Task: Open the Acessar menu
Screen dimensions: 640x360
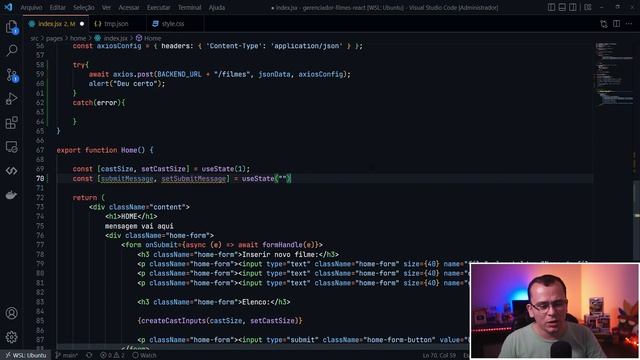Action: pos(129,7)
